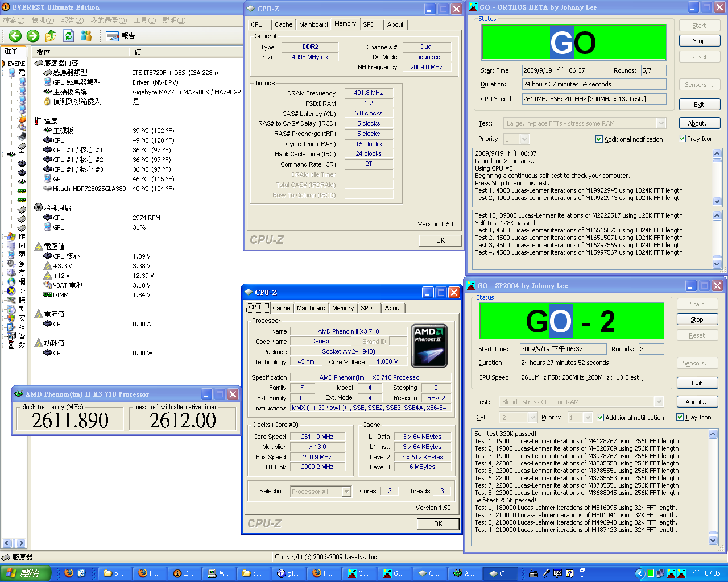Click About... button in SP2004 window
Image resolution: width=728 pixels, height=582 pixels.
697,402
